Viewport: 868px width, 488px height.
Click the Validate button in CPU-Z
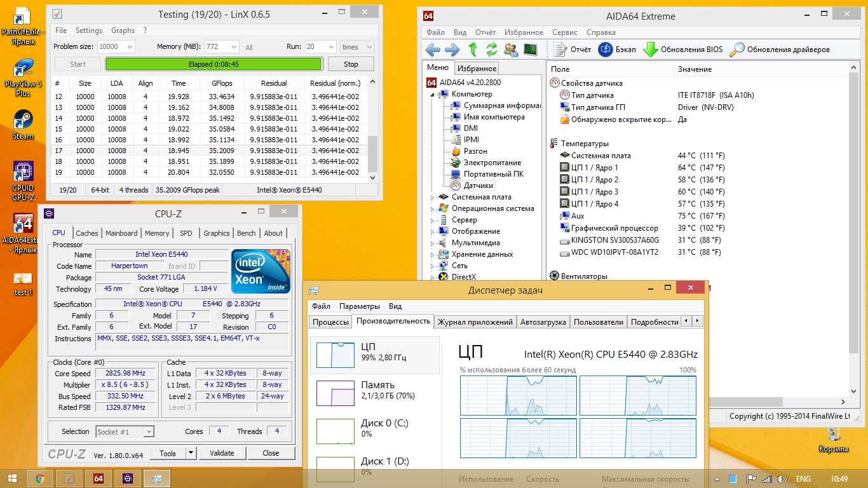point(222,453)
